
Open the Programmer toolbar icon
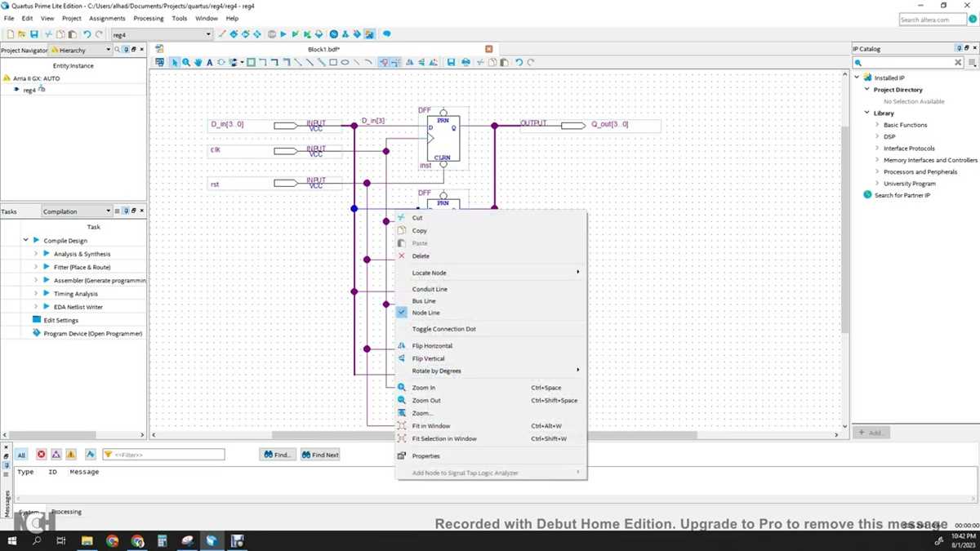pos(357,34)
